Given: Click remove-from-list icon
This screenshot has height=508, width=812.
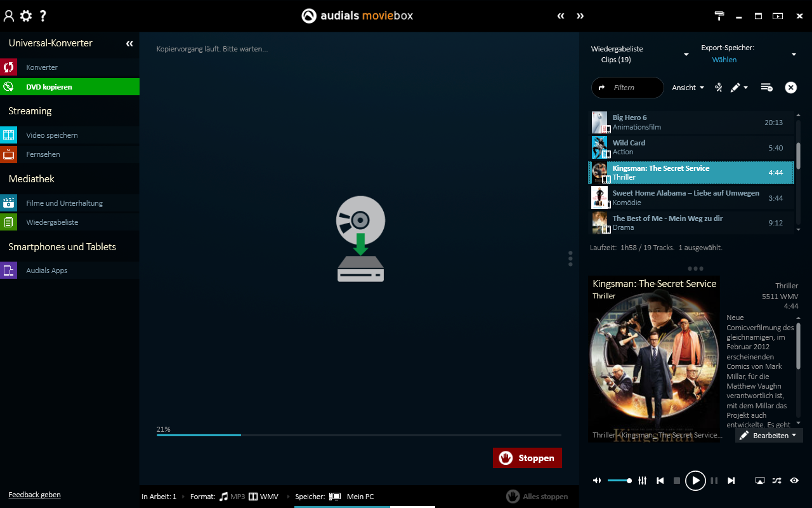Looking at the screenshot, I should (x=766, y=88).
